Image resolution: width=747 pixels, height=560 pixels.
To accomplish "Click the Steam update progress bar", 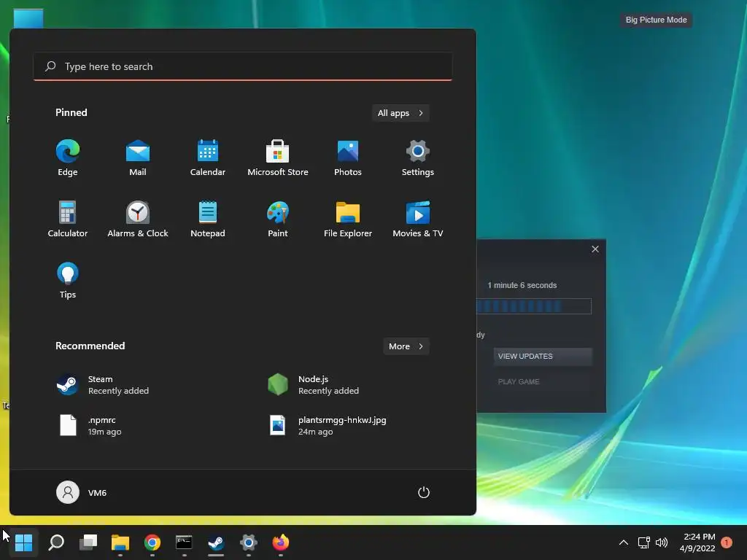I will (534, 306).
